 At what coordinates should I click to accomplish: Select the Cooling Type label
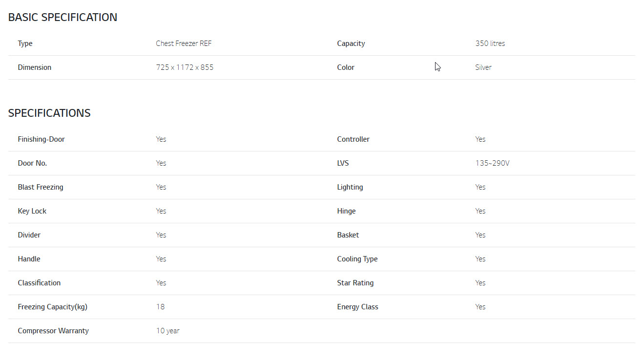(x=357, y=259)
